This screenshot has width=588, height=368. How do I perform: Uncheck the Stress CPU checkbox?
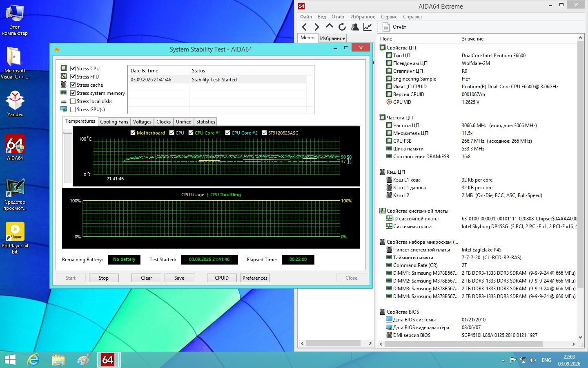click(73, 69)
